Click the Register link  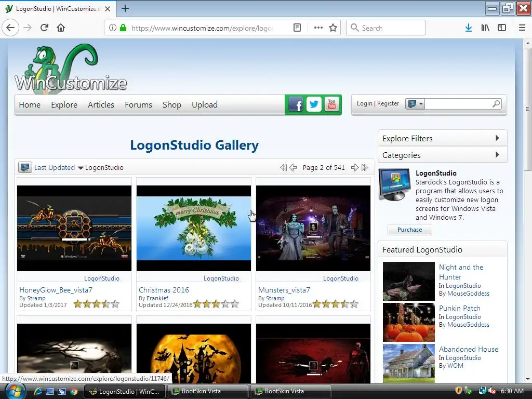(388, 103)
